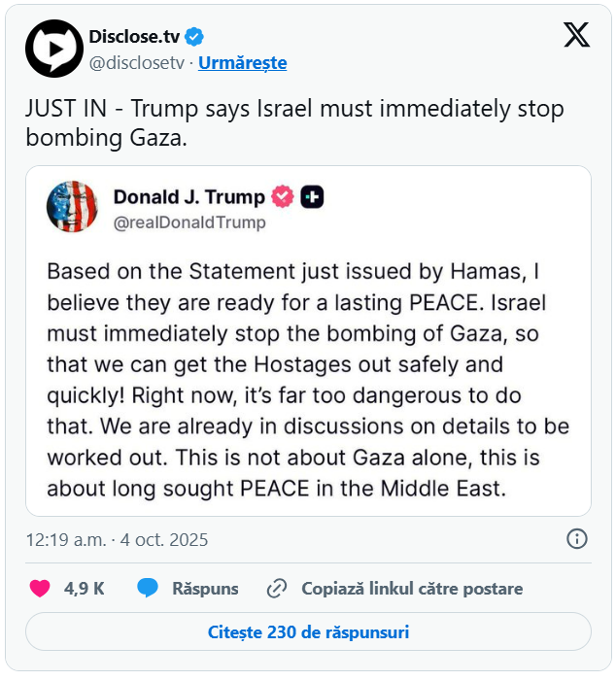Click Disclose.tv blue verified badge

point(194,37)
